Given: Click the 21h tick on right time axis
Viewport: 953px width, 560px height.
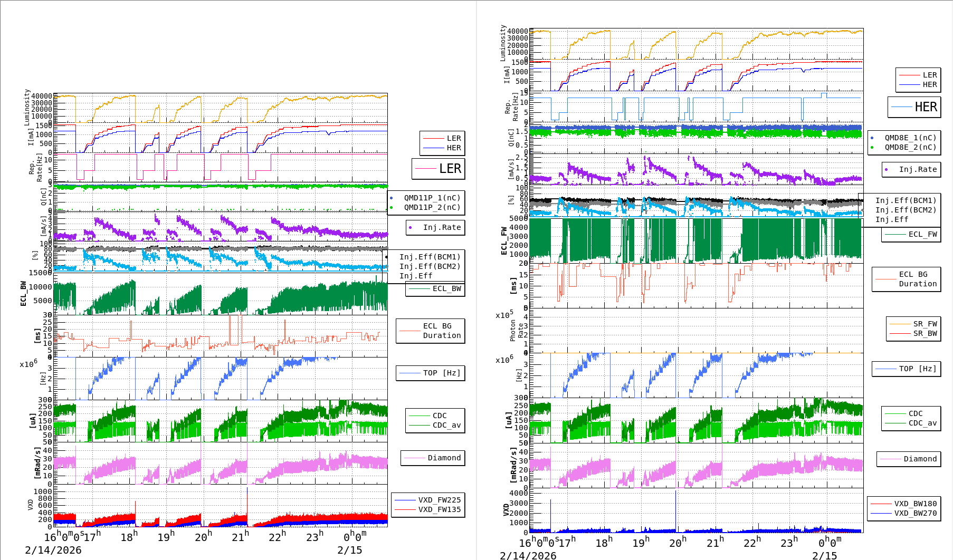Looking at the screenshot, I should coord(715,542).
